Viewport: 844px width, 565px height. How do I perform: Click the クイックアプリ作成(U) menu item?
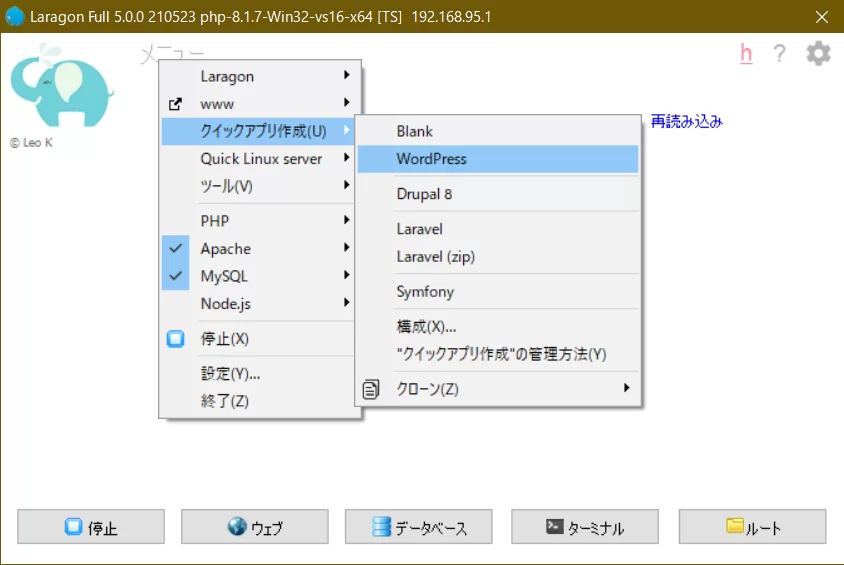pyautogui.click(x=258, y=131)
